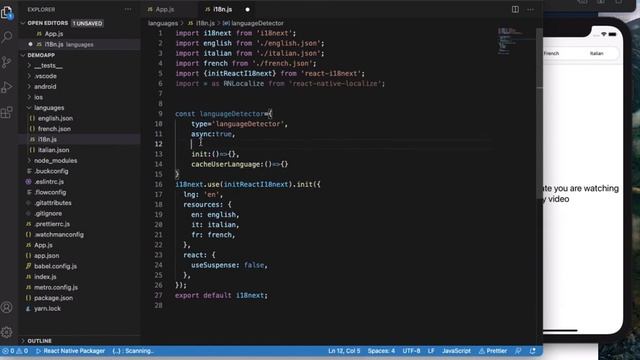Change encoding via UTF-8
The image size is (640, 360).
[x=411, y=351]
